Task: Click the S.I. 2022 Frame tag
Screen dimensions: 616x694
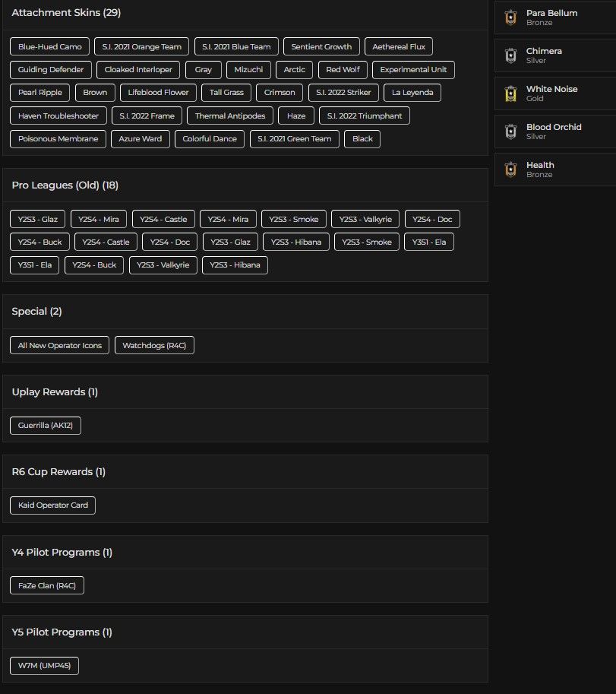Action: [x=147, y=116]
